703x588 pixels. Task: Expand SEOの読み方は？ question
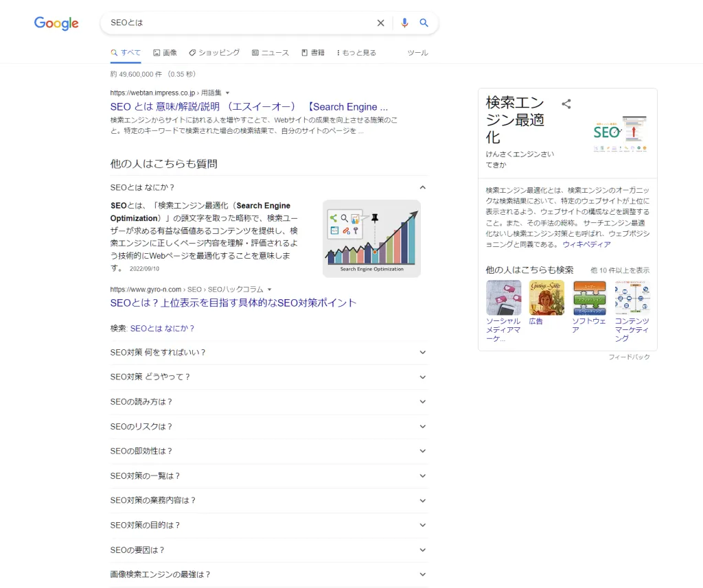[x=269, y=401]
